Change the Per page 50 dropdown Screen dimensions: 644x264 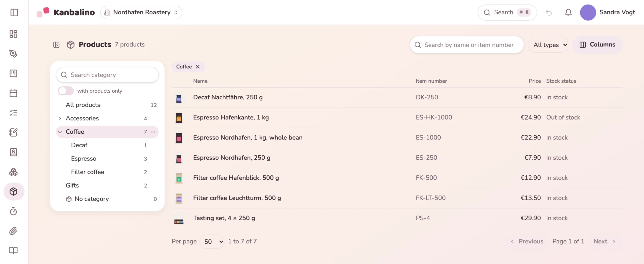coord(212,242)
